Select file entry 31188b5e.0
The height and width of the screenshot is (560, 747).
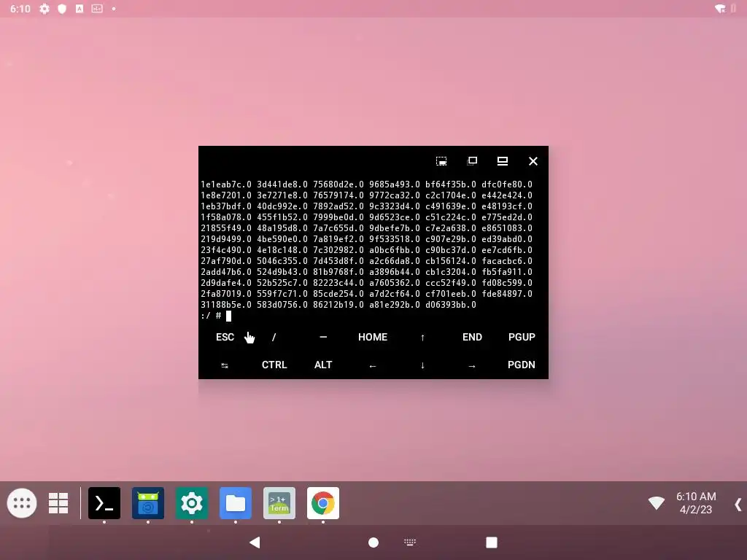tap(226, 305)
